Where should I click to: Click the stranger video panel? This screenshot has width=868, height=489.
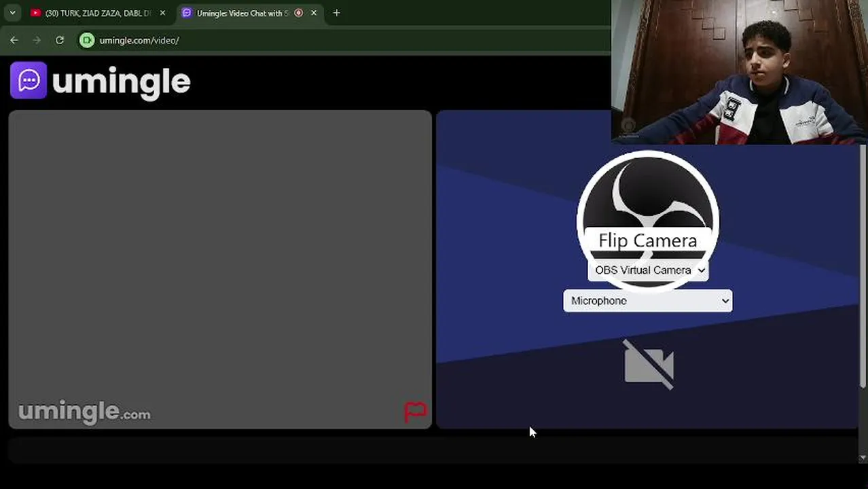click(220, 270)
